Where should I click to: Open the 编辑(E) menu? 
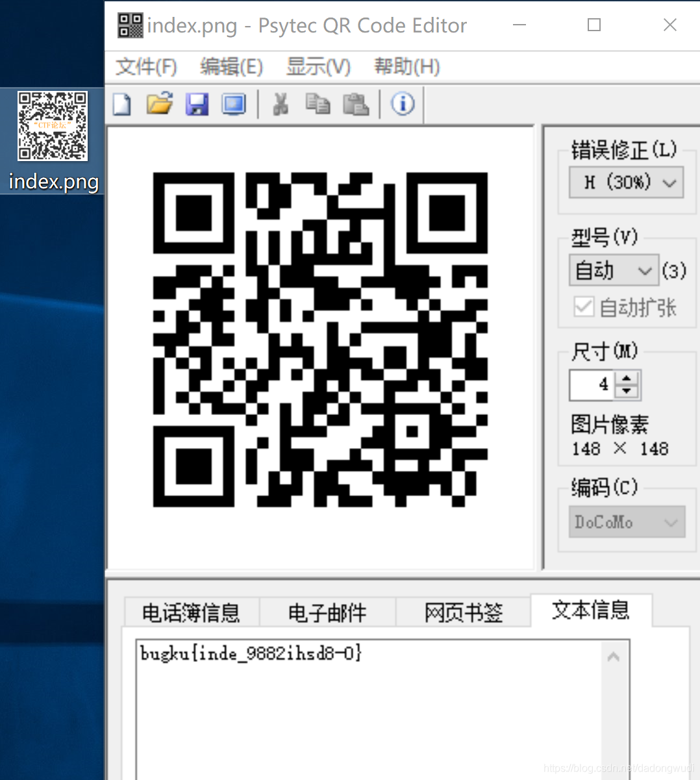point(231,66)
